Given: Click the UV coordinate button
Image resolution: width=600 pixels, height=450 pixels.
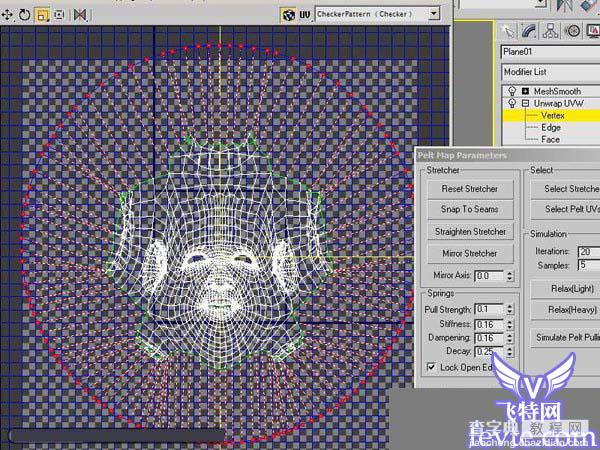Looking at the screenshot, I should coord(305,15).
